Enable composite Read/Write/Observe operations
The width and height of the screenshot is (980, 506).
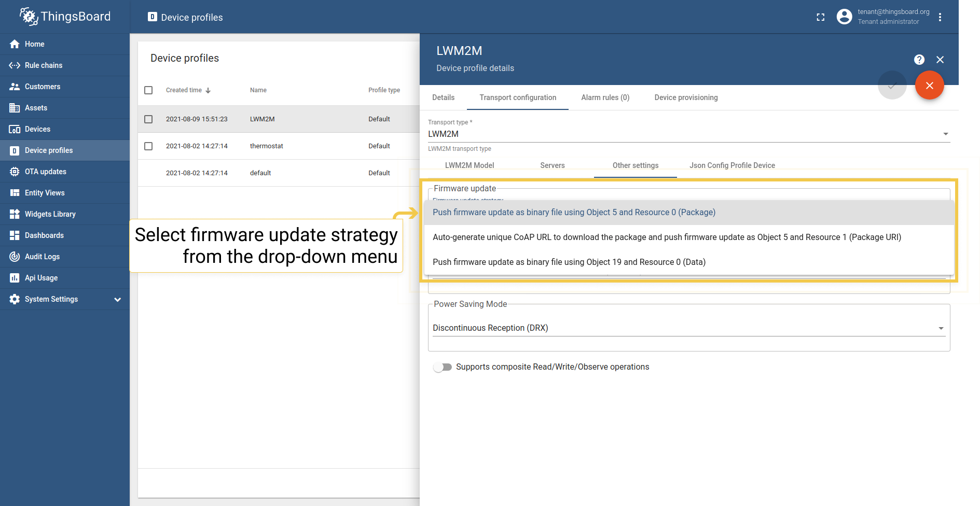[442, 367]
